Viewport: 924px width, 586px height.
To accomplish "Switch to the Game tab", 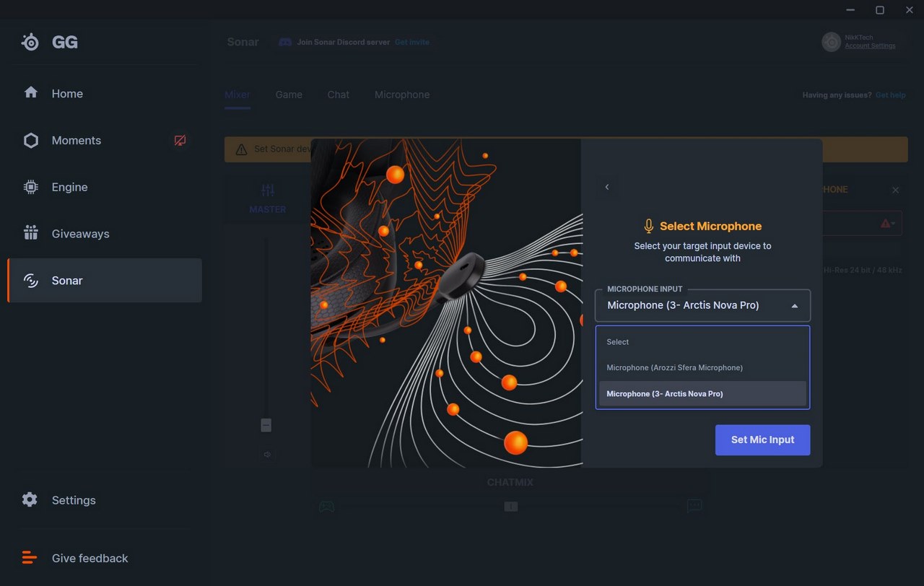I will tap(289, 95).
